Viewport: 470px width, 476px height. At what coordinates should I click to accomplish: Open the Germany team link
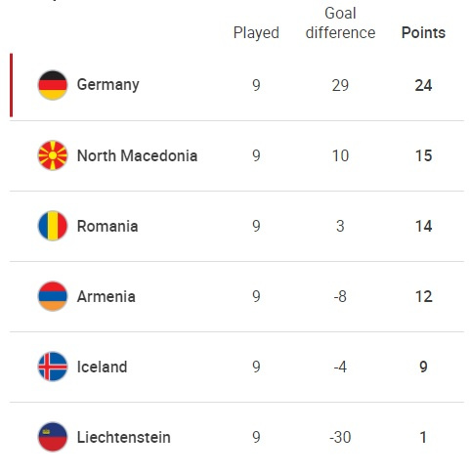point(107,85)
